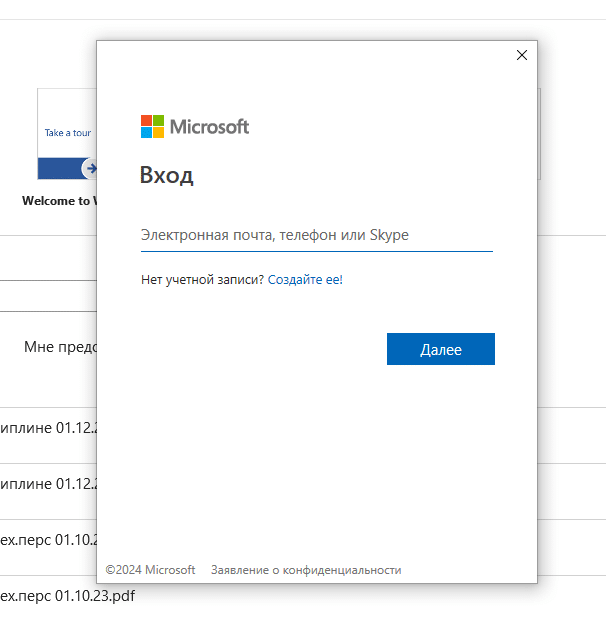
Task: Follow the "Создайте ее!" create account link
Action: pos(305,280)
